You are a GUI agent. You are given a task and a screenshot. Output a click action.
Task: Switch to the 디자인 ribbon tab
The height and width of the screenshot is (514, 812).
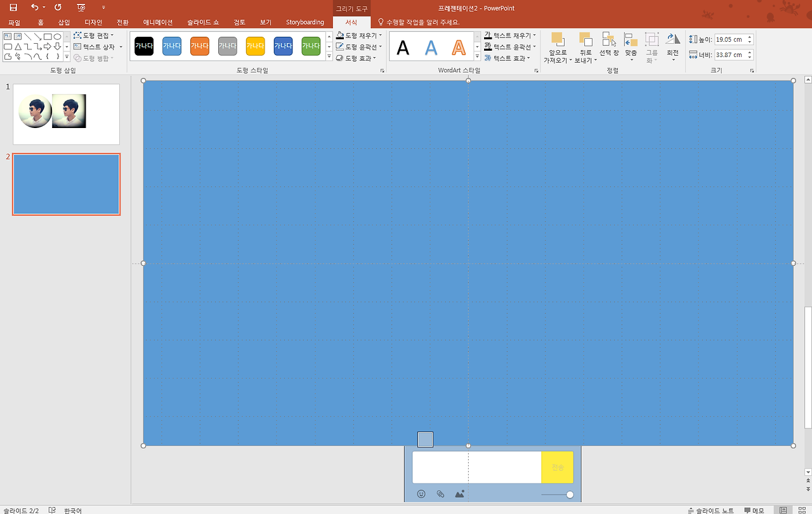[93, 22]
